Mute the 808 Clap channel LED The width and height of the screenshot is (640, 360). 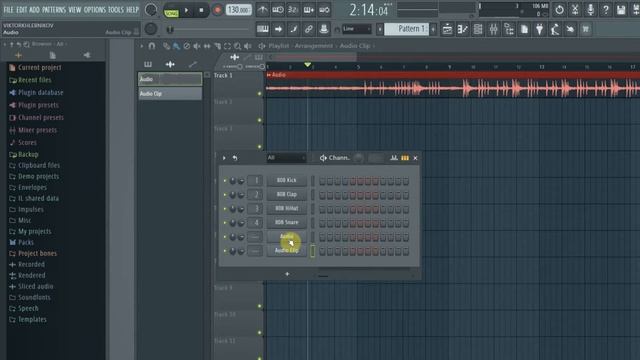pyautogui.click(x=225, y=195)
